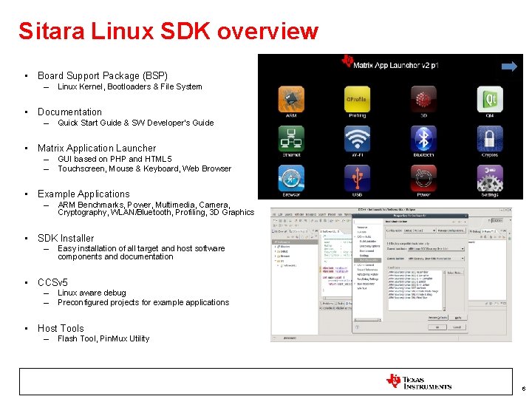Expand the C/C++ Build tree node
Viewport: 532px width, 399px height.
coord(355,236)
